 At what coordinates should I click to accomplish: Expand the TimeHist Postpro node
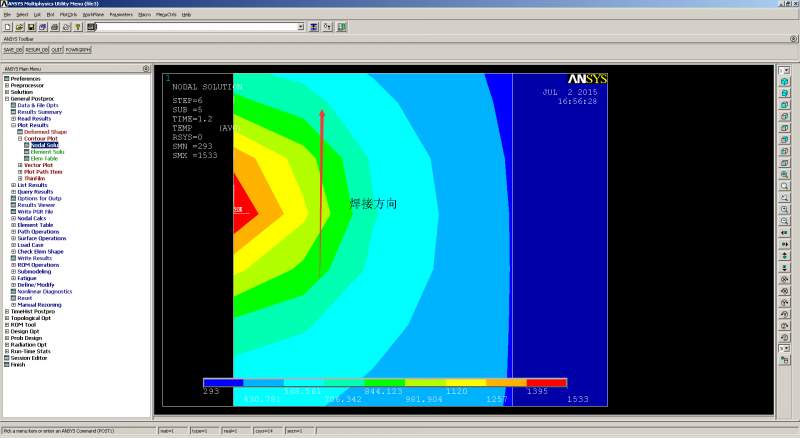pyautogui.click(x=7, y=311)
